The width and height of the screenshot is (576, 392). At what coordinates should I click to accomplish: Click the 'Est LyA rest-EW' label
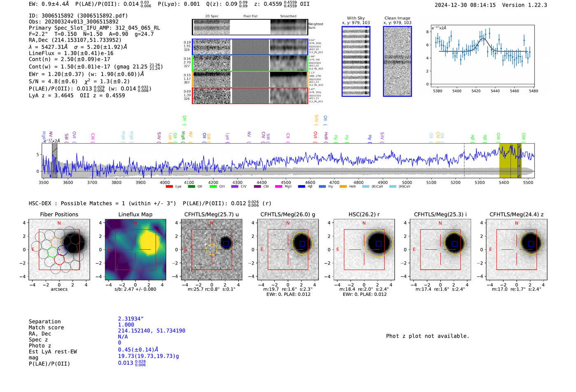[x=53, y=352]
